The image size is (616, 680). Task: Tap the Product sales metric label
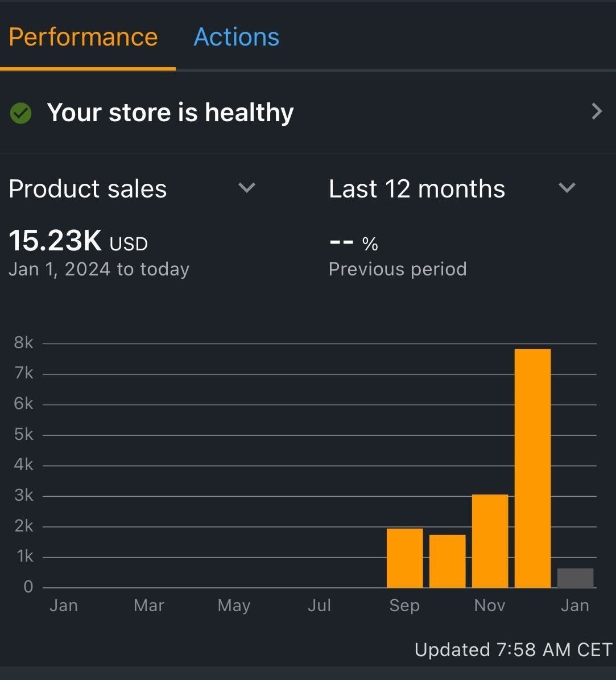88,189
